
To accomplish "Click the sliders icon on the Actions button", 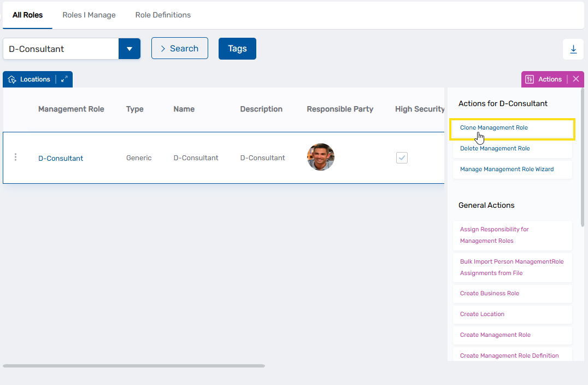I will (x=529, y=79).
